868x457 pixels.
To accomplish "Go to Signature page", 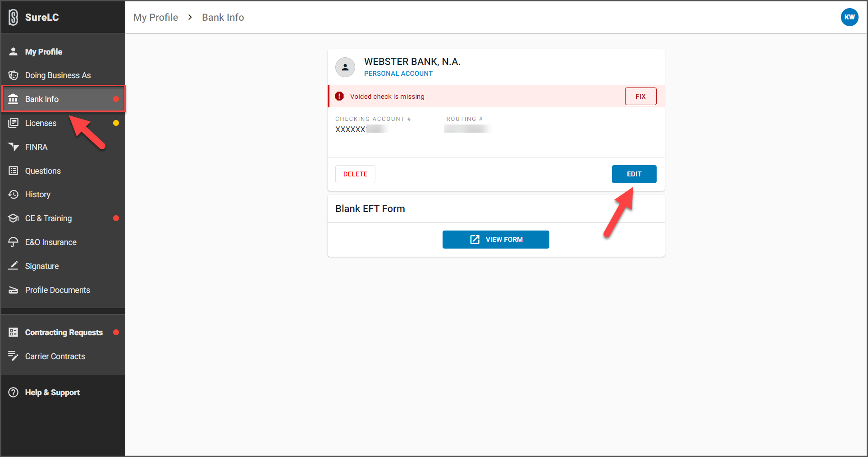I will (63, 266).
